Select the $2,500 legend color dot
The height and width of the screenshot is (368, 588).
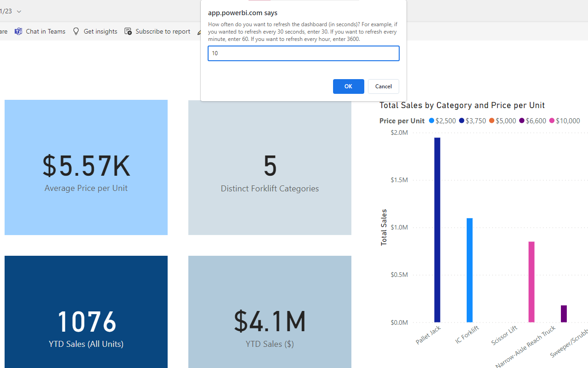(x=431, y=121)
